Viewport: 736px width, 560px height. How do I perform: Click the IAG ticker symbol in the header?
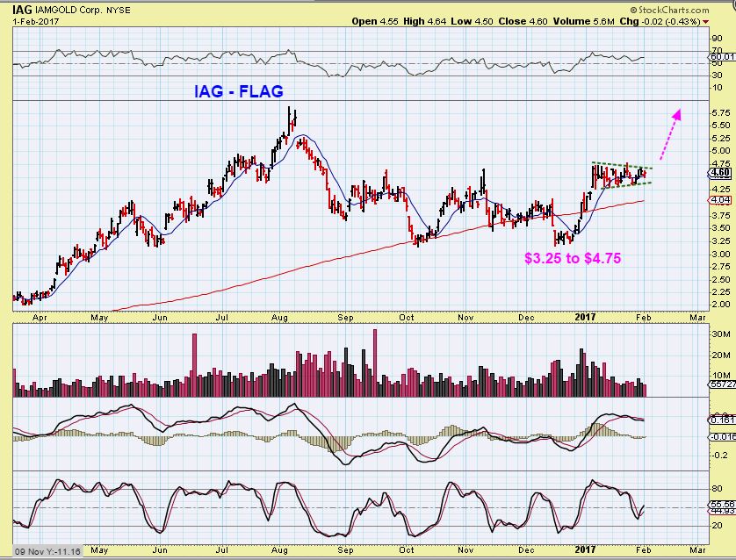click(23, 10)
